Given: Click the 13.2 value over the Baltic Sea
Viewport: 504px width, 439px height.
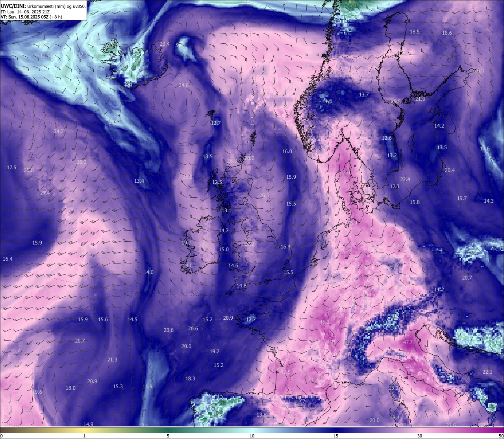Looking at the screenshot, I should pyautogui.click(x=392, y=155).
